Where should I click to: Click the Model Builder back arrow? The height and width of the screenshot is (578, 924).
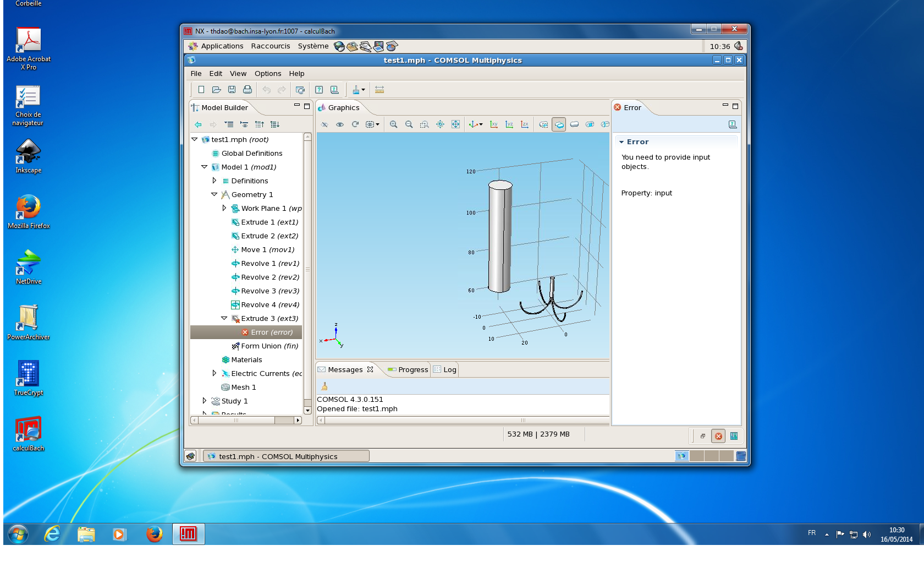point(198,124)
